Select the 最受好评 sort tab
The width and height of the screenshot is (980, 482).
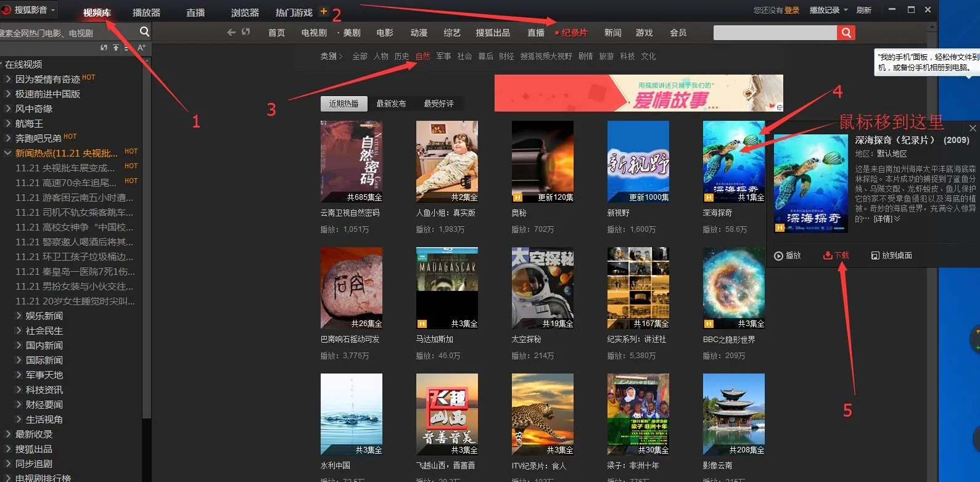(439, 104)
